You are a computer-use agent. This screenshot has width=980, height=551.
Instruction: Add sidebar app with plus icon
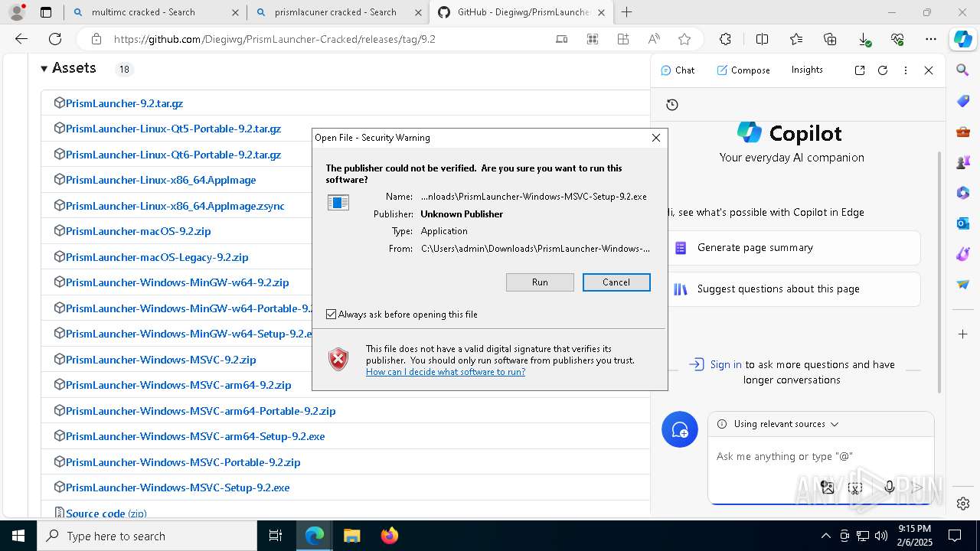pos(963,334)
